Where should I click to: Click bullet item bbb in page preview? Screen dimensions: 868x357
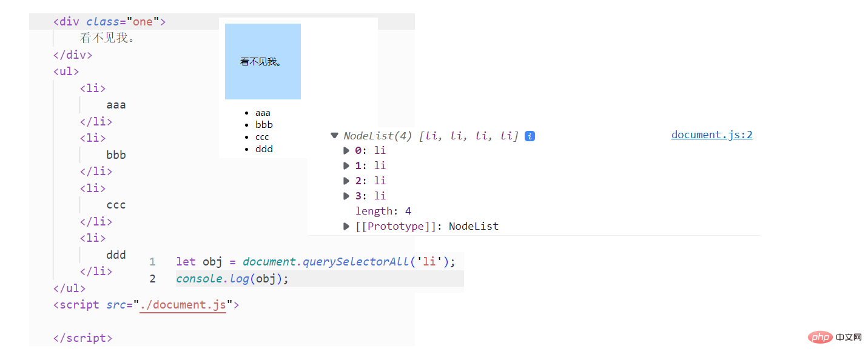point(264,125)
